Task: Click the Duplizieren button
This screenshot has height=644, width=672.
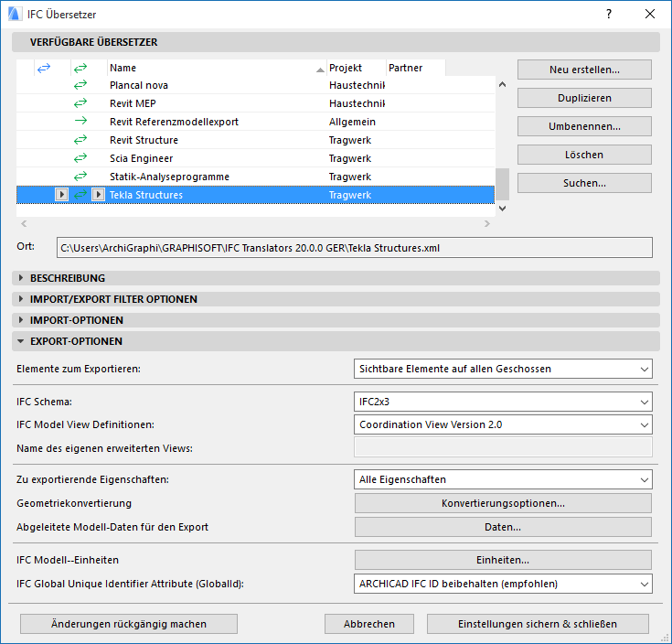Action: (x=584, y=98)
